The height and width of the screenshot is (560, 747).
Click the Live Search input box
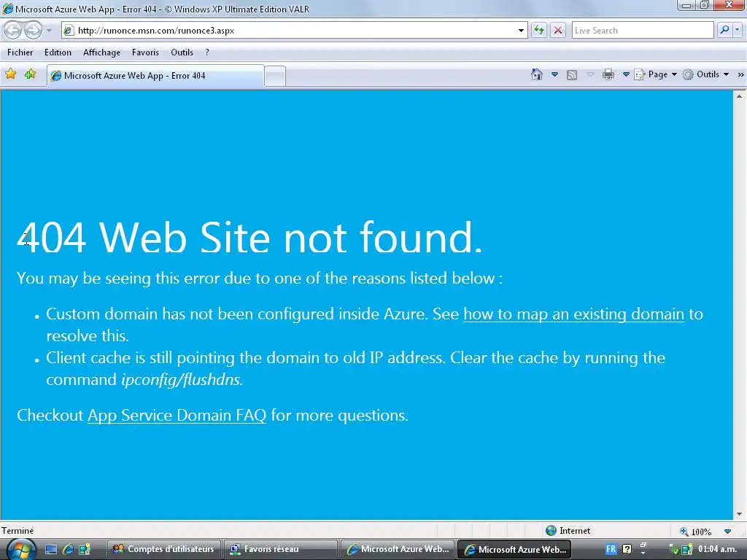click(x=643, y=31)
